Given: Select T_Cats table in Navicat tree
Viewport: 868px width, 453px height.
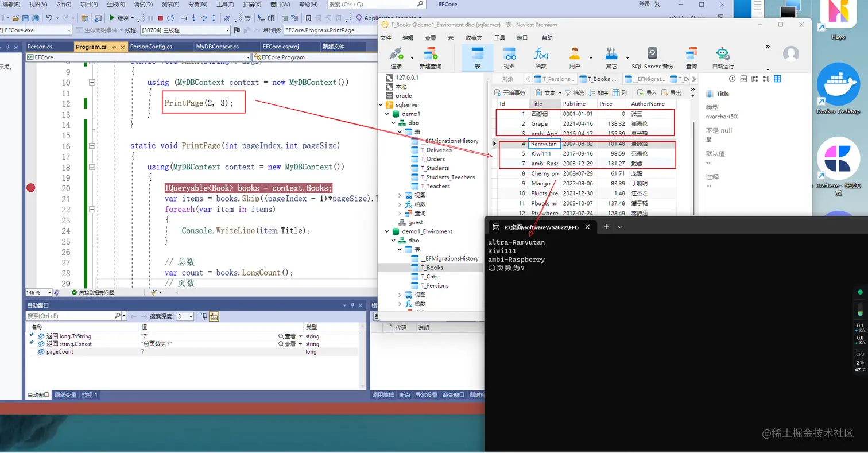Looking at the screenshot, I should [x=429, y=277].
